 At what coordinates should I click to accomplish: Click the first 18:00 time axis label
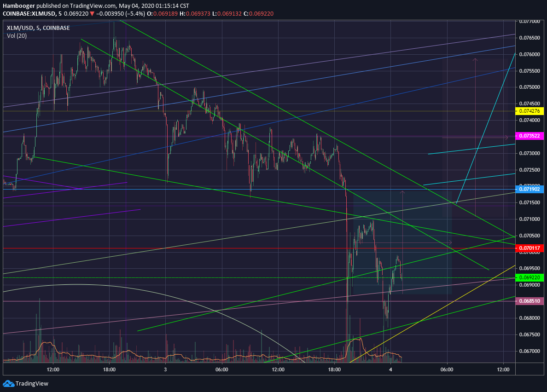click(109, 370)
